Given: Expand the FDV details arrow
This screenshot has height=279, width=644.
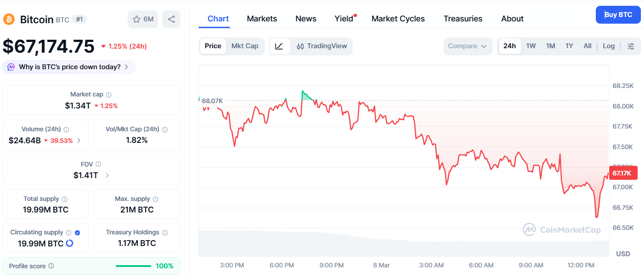Looking at the screenshot, I should [x=107, y=175].
